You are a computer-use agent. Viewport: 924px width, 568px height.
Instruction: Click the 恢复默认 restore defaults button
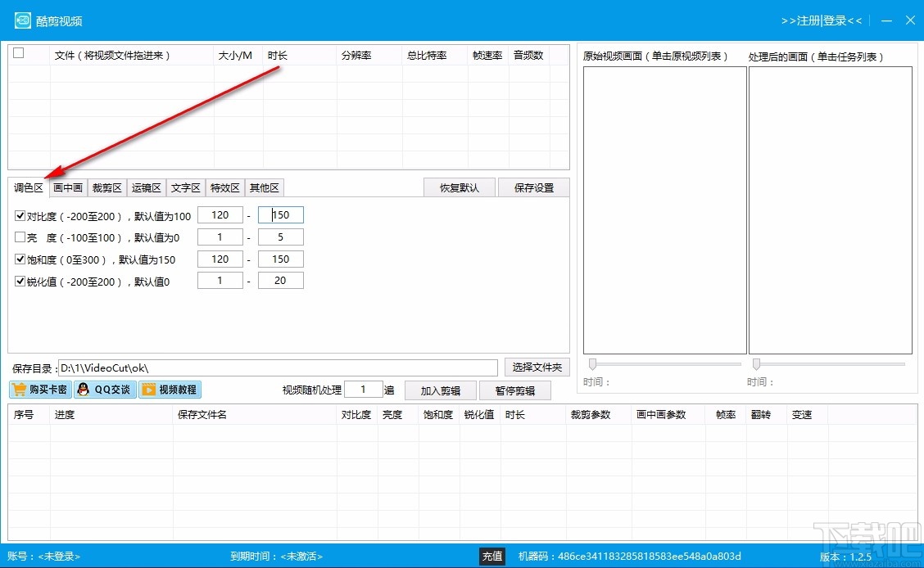point(460,187)
